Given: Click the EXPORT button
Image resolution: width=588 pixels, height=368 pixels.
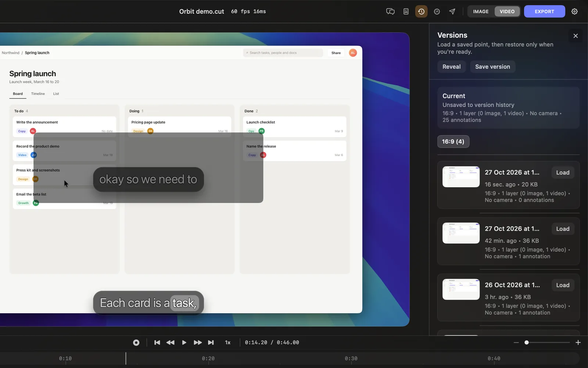Looking at the screenshot, I should point(544,11).
